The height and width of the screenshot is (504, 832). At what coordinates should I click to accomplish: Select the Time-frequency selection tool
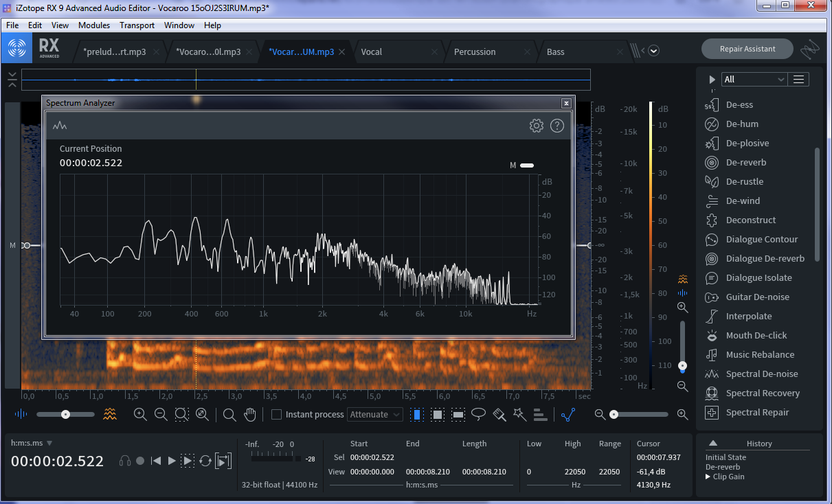pyautogui.click(x=438, y=415)
